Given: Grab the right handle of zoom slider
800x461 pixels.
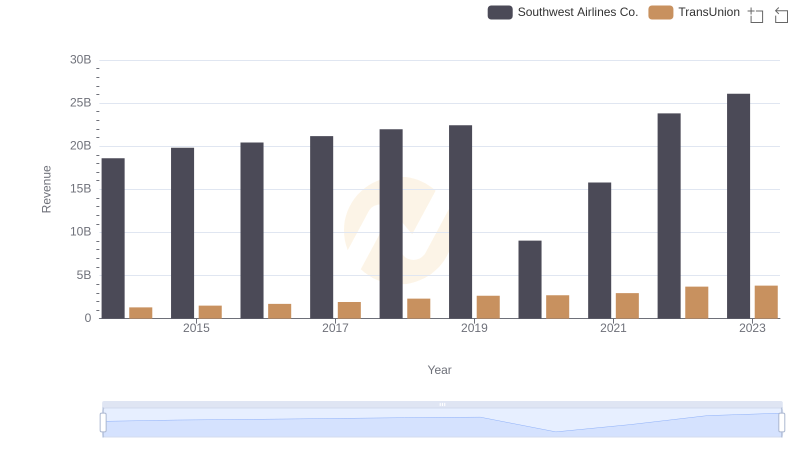Looking at the screenshot, I should point(782,422).
